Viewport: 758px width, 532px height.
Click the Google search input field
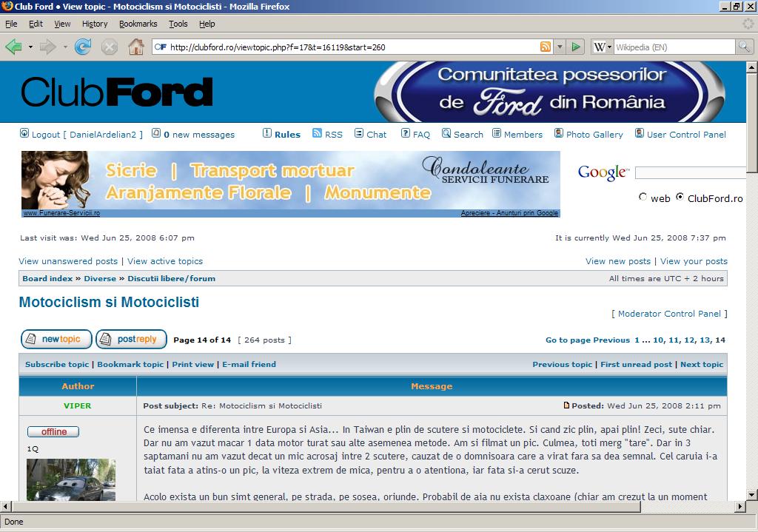pyautogui.click(x=690, y=172)
